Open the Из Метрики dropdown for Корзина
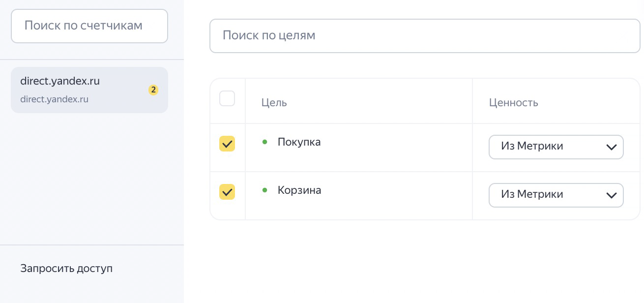The height and width of the screenshot is (303, 644). pos(556,195)
